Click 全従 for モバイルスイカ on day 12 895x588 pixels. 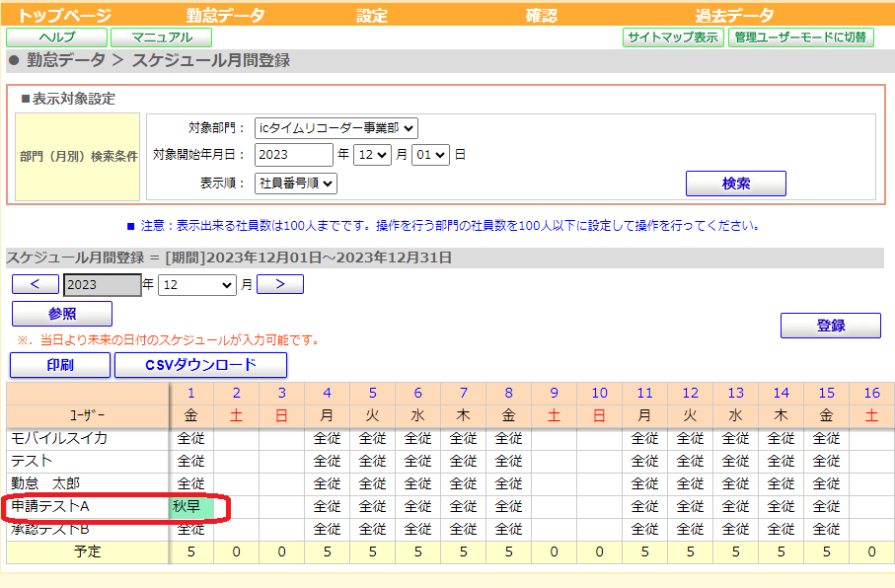[690, 438]
